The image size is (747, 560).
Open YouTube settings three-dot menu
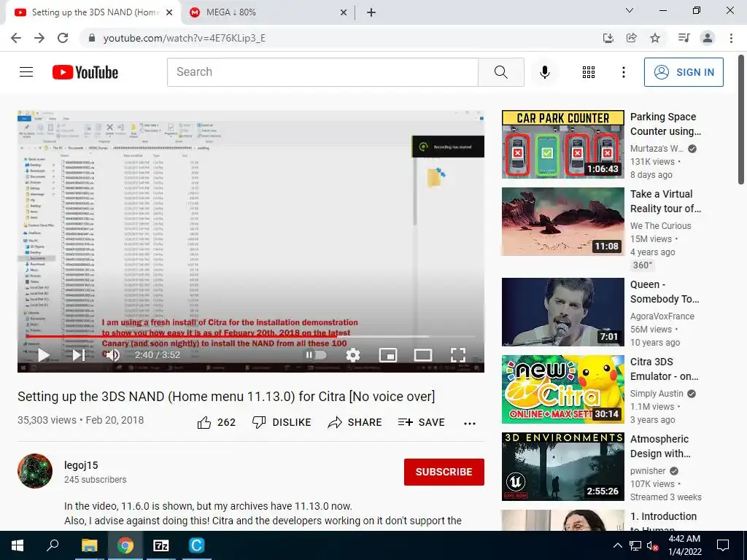pos(623,72)
